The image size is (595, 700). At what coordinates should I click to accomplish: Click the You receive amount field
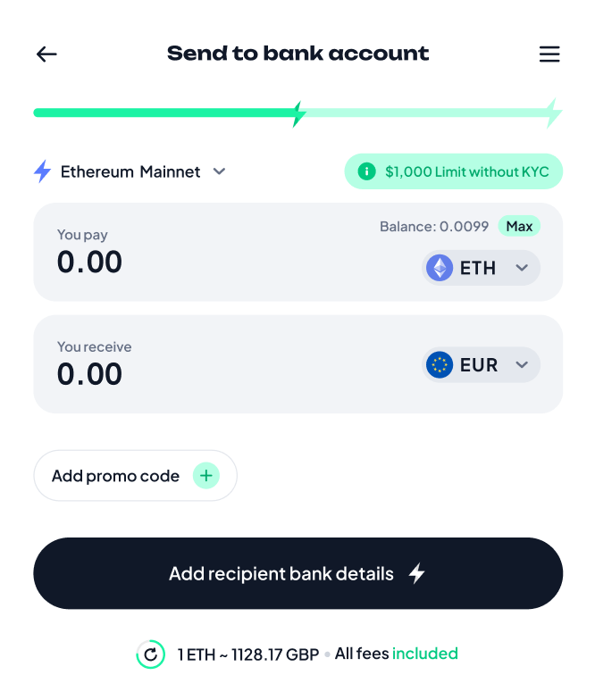pyautogui.click(x=89, y=373)
